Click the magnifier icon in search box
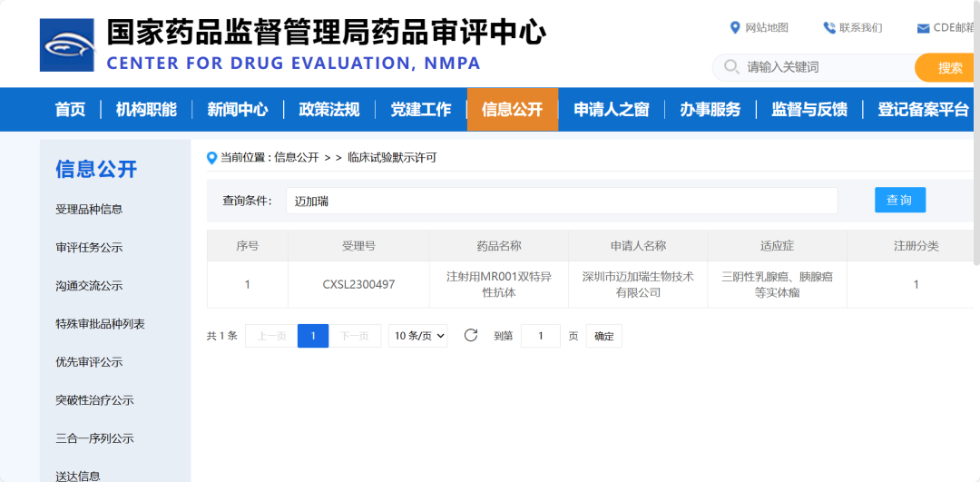The image size is (980, 482). coord(730,67)
